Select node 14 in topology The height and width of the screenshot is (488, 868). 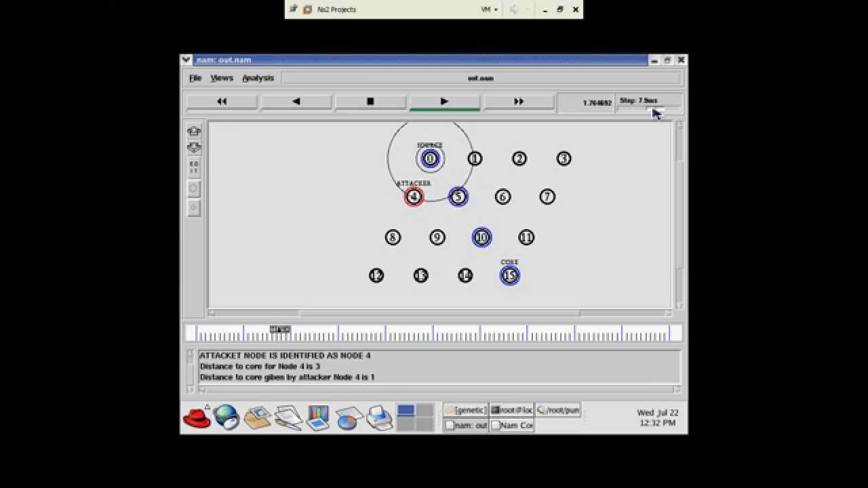[465, 275]
